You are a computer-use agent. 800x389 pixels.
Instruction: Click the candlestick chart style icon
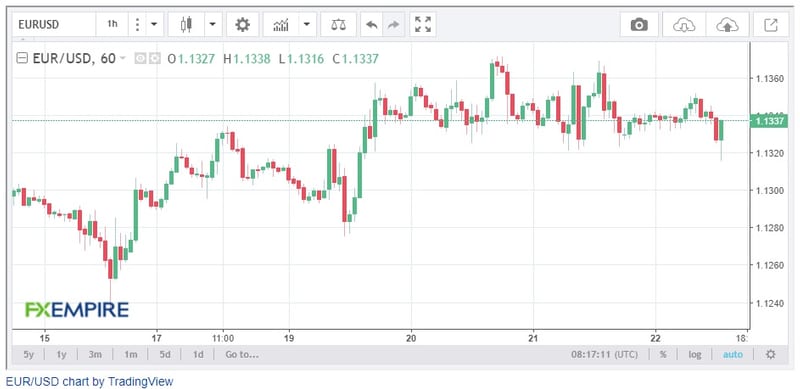186,24
